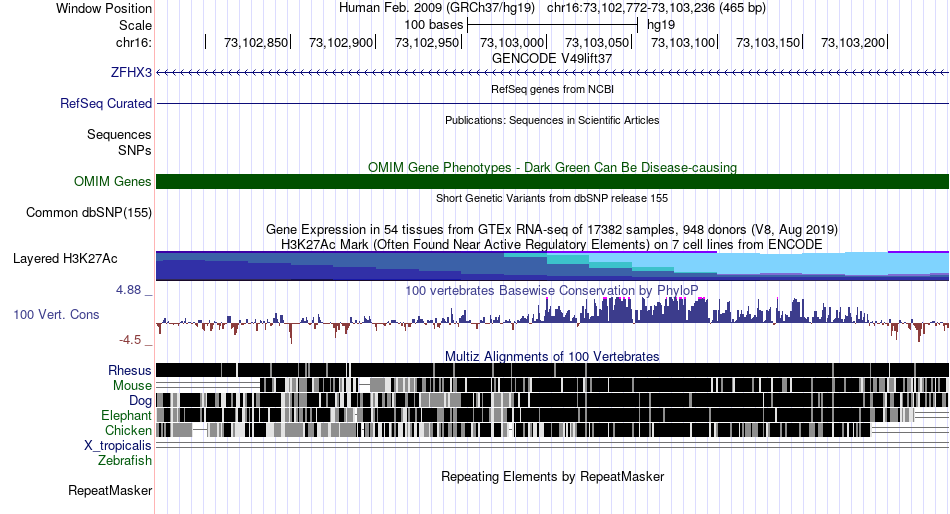Click the Dog alignment row label
Viewport: 950px width, 514px height.
coord(140,401)
